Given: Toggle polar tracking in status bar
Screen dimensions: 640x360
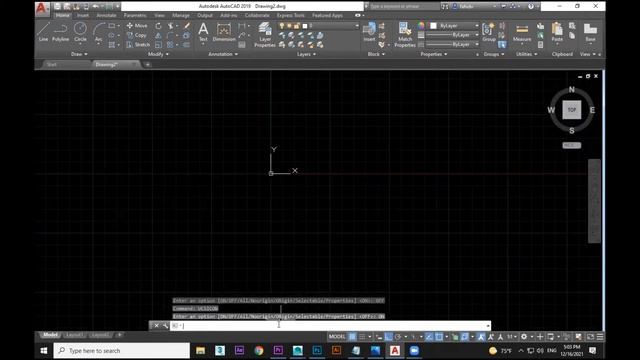Looking at the screenshot, I should coord(398,336).
